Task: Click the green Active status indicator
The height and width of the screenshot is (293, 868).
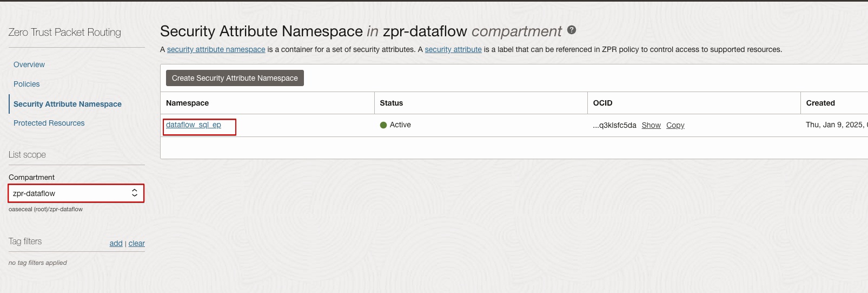Action: coord(383,125)
